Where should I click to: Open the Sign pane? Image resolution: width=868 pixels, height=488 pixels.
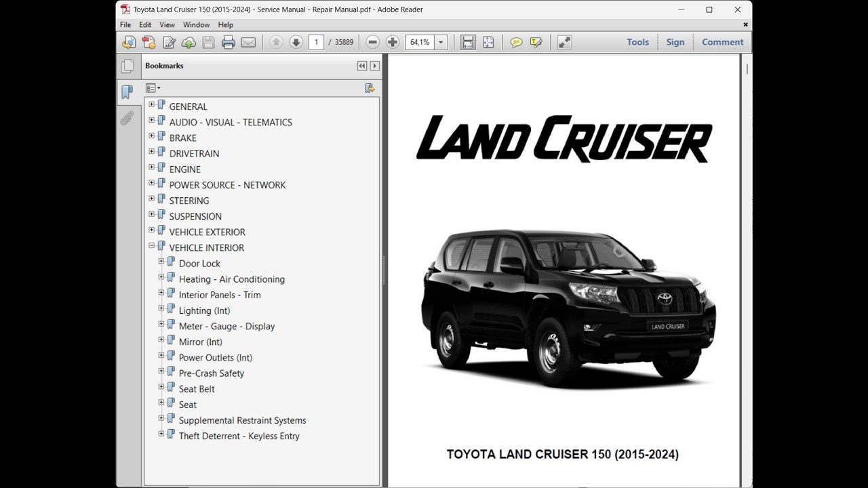tap(675, 42)
